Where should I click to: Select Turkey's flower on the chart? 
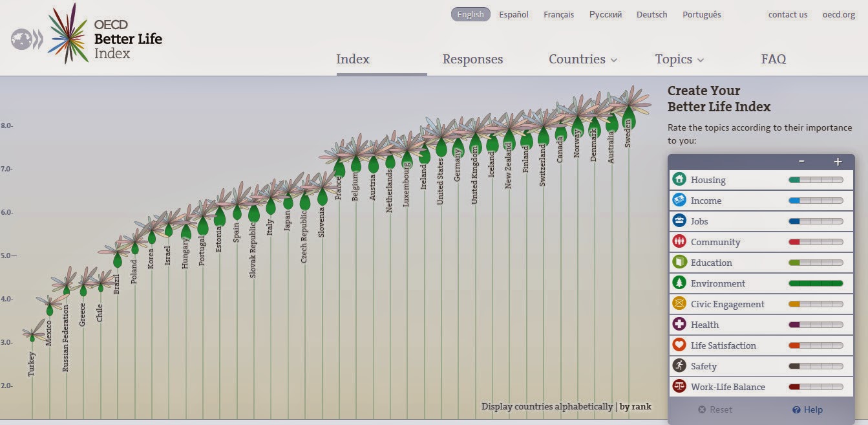(x=32, y=331)
